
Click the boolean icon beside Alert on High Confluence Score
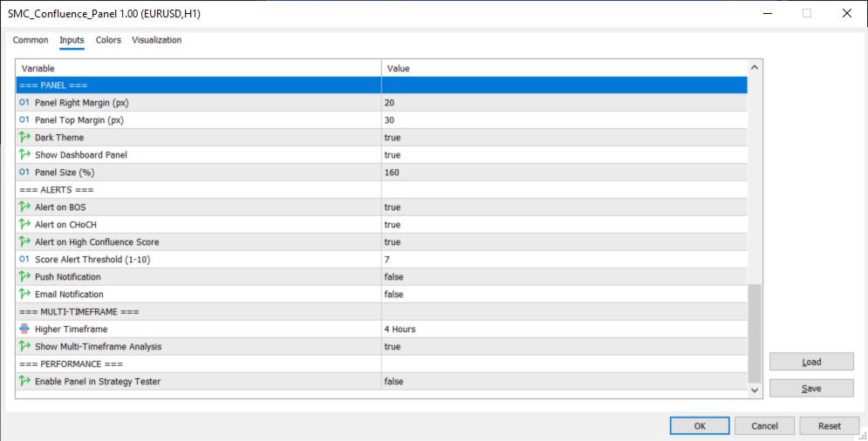[x=24, y=241]
